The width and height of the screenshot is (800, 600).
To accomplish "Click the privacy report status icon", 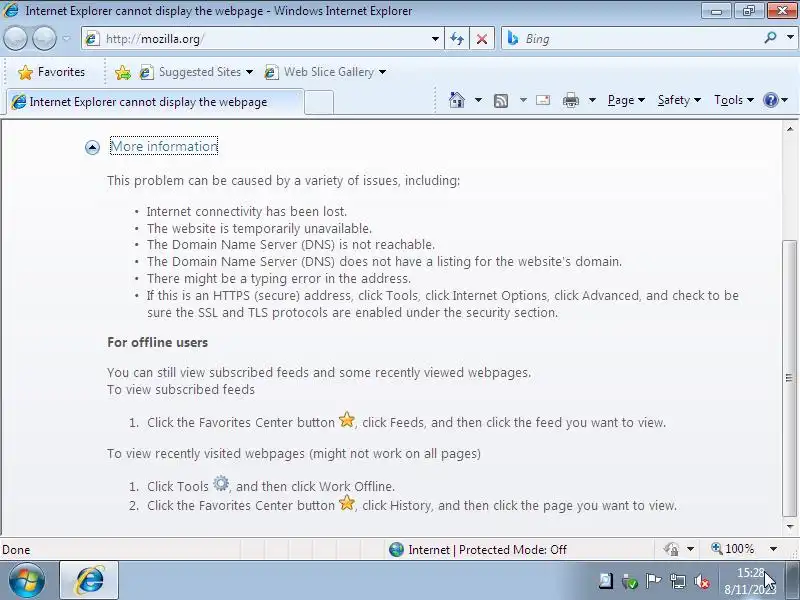I will (x=671, y=549).
